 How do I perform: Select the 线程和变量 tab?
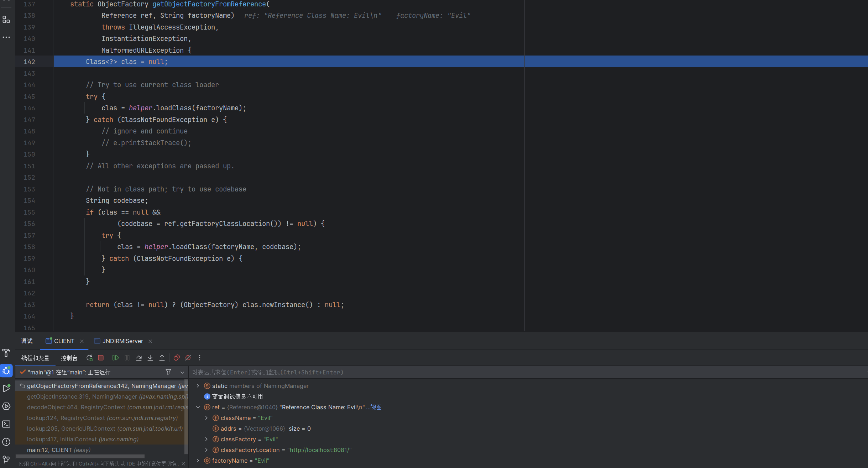click(35, 358)
